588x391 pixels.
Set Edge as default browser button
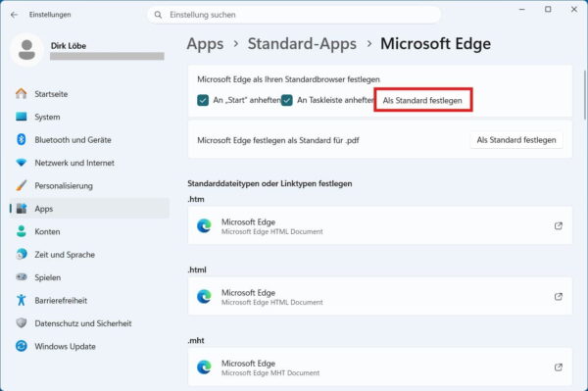(422, 100)
